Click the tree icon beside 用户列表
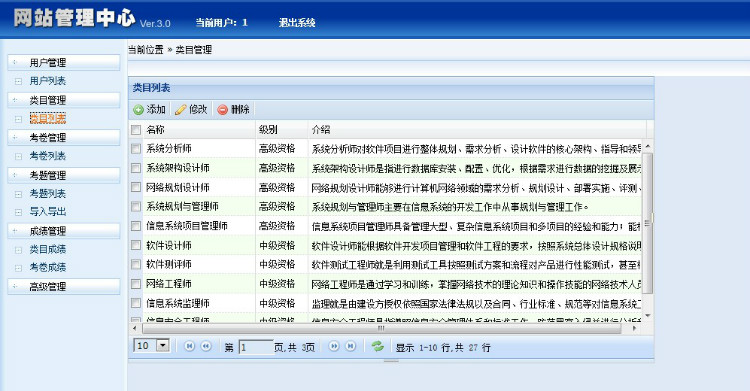Screen dimensions: 750x391 tap(18, 81)
